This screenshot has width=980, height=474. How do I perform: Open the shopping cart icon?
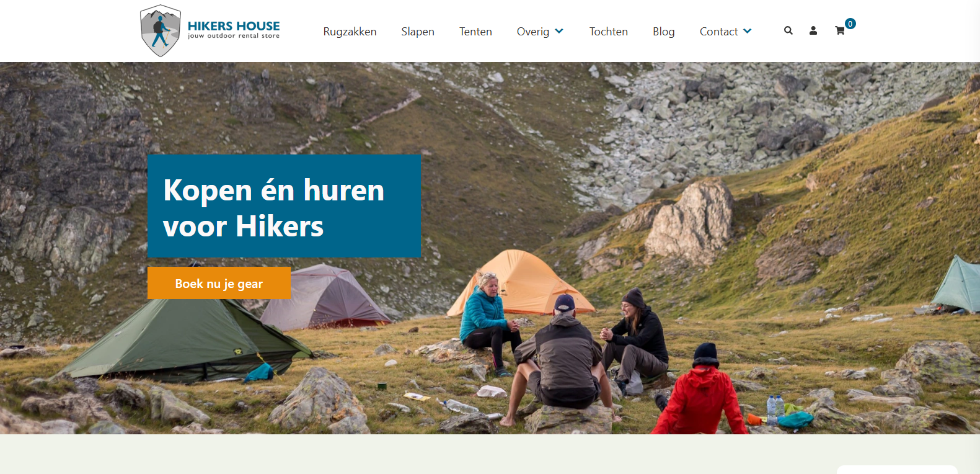pyautogui.click(x=840, y=30)
